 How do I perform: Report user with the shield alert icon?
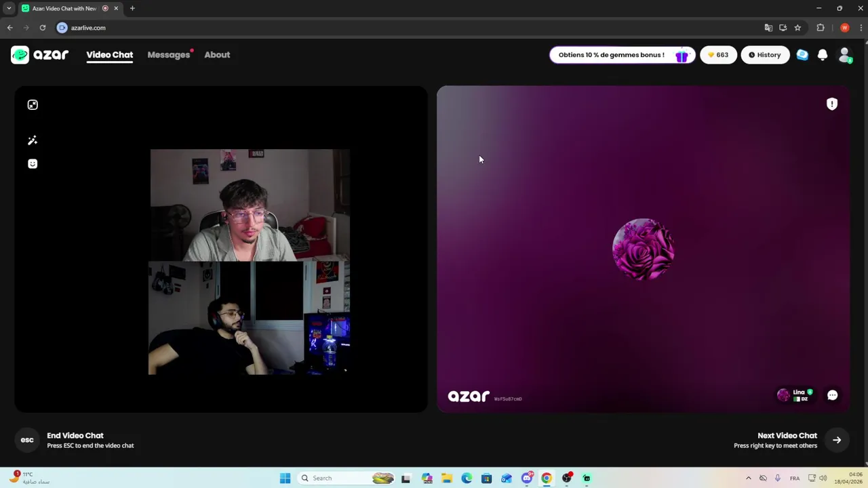pyautogui.click(x=832, y=104)
